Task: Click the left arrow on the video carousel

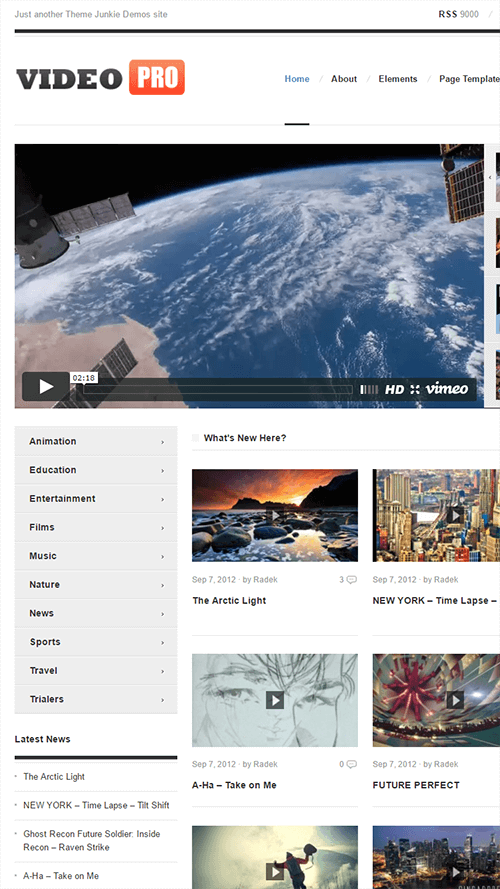Action: [x=490, y=177]
